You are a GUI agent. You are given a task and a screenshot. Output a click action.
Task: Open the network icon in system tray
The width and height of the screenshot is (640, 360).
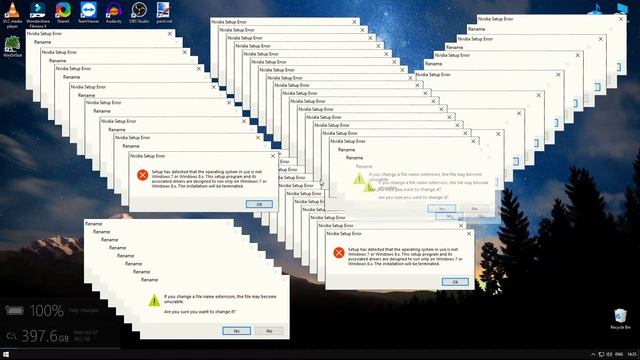[601, 354]
